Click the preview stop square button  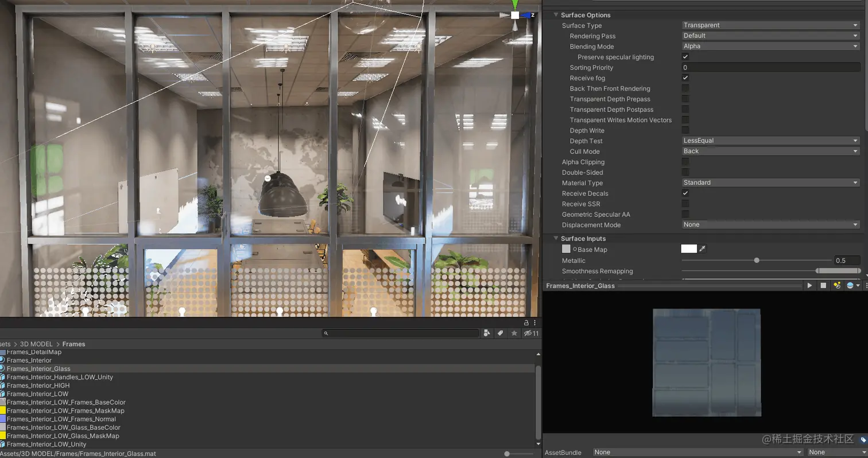(x=823, y=285)
